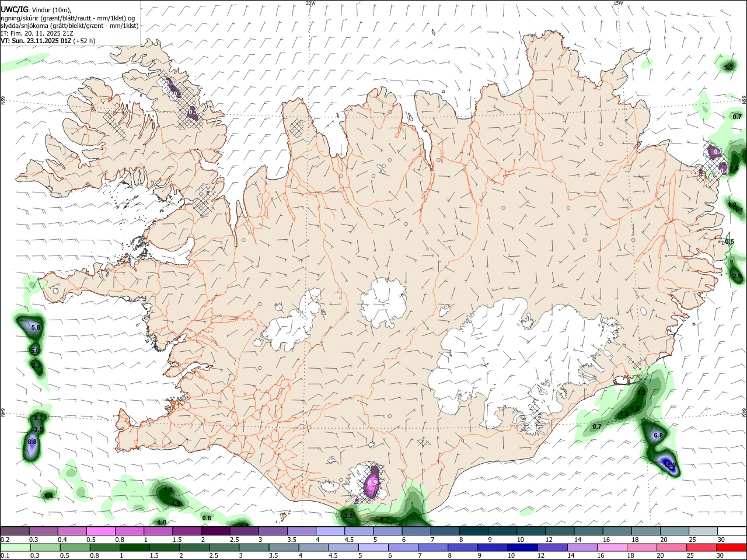Click the '1.7' value off the south coast
Screen dimensions: 747x560
[385, 520]
